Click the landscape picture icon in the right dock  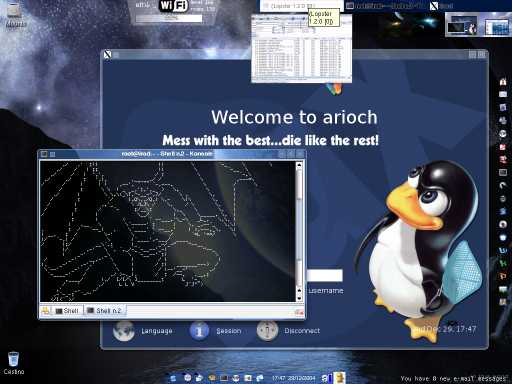click(503, 289)
